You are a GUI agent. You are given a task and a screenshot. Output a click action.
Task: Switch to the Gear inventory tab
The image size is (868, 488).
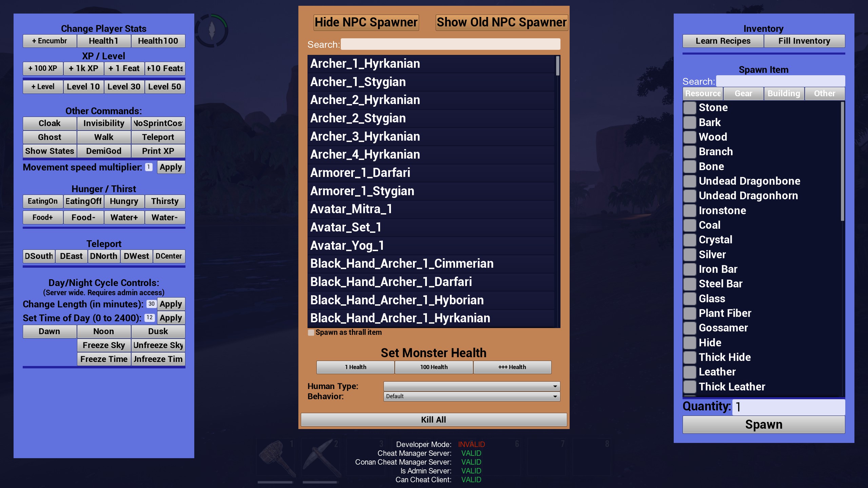click(743, 93)
